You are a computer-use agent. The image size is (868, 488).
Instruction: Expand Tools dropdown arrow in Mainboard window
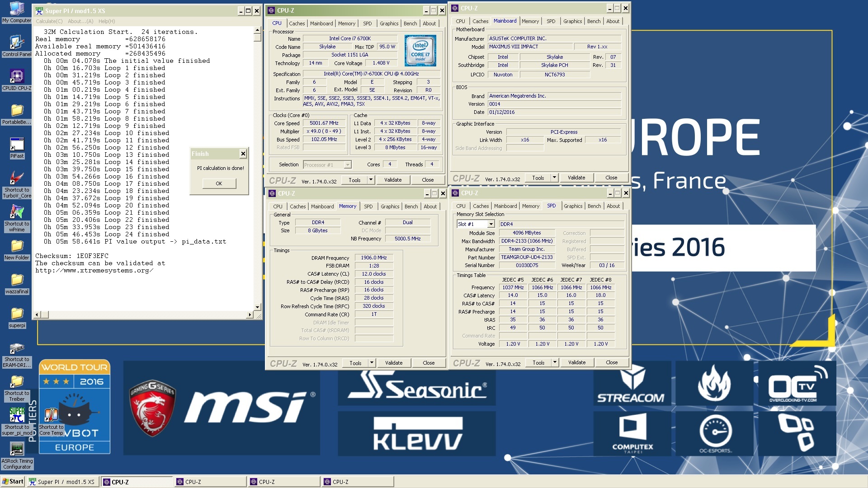(x=554, y=178)
